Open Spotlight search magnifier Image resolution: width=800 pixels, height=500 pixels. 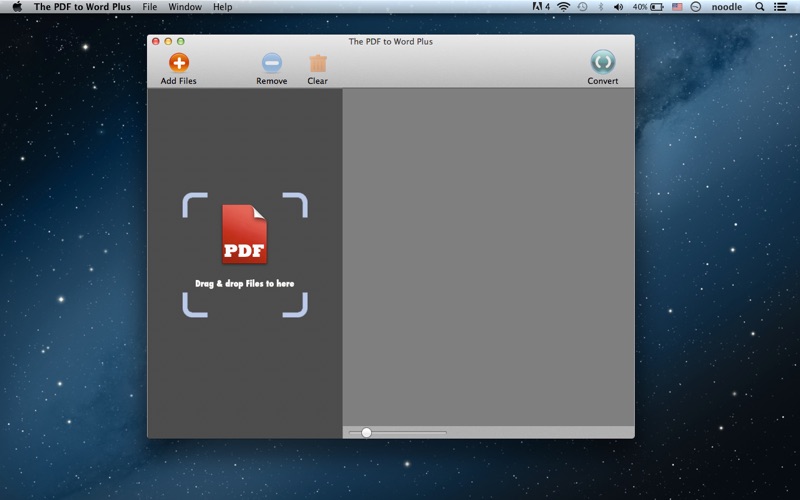[760, 7]
